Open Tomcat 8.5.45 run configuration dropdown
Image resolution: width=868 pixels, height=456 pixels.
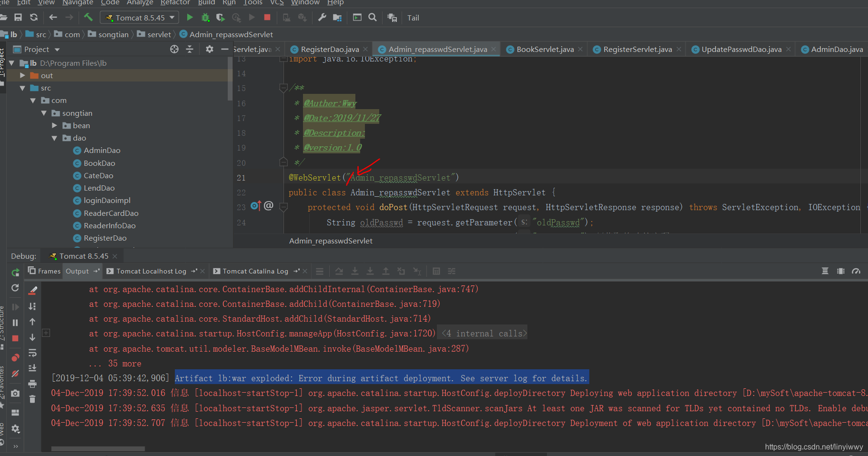point(140,18)
